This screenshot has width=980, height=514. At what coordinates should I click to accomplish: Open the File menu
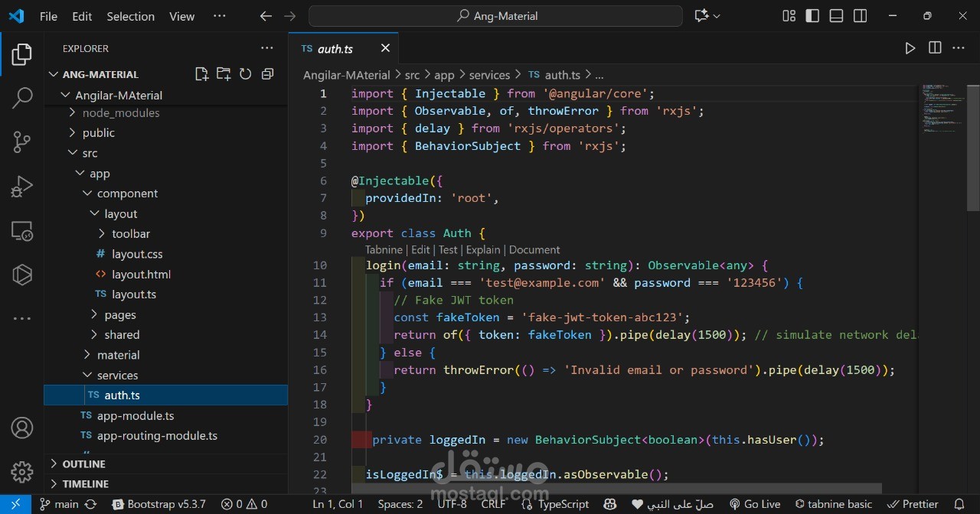pyautogui.click(x=48, y=16)
